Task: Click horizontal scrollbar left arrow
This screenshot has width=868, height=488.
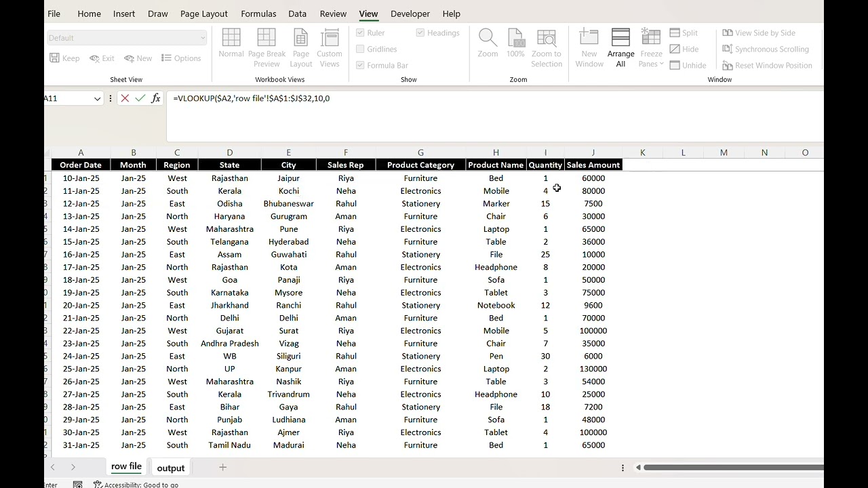Action: click(x=638, y=467)
